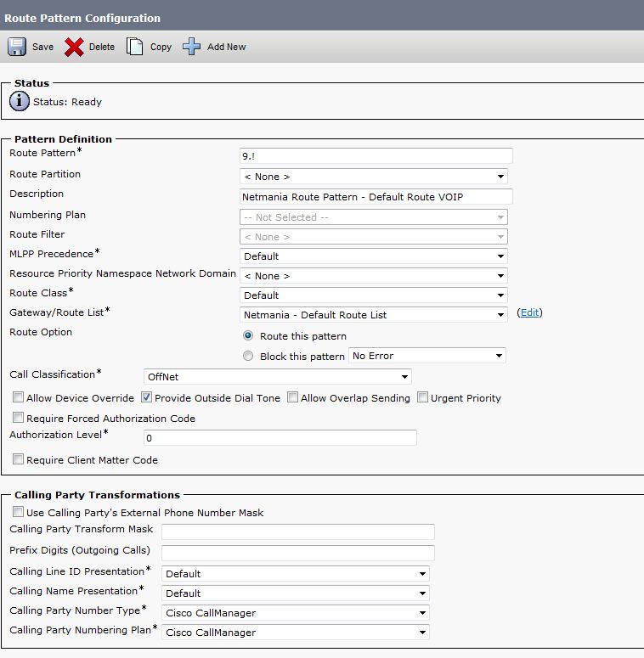Open the MLPP Precedence dropdown
This screenshot has height=658, width=644.
point(374,256)
